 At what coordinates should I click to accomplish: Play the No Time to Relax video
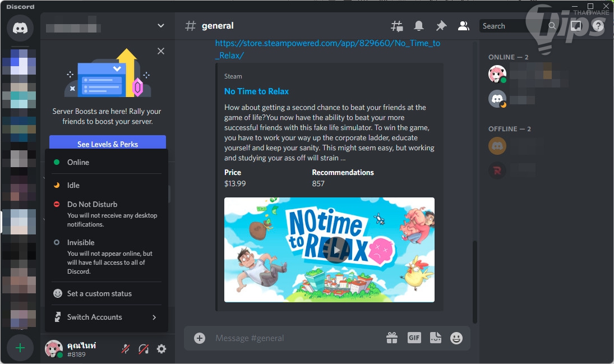pos(336,250)
